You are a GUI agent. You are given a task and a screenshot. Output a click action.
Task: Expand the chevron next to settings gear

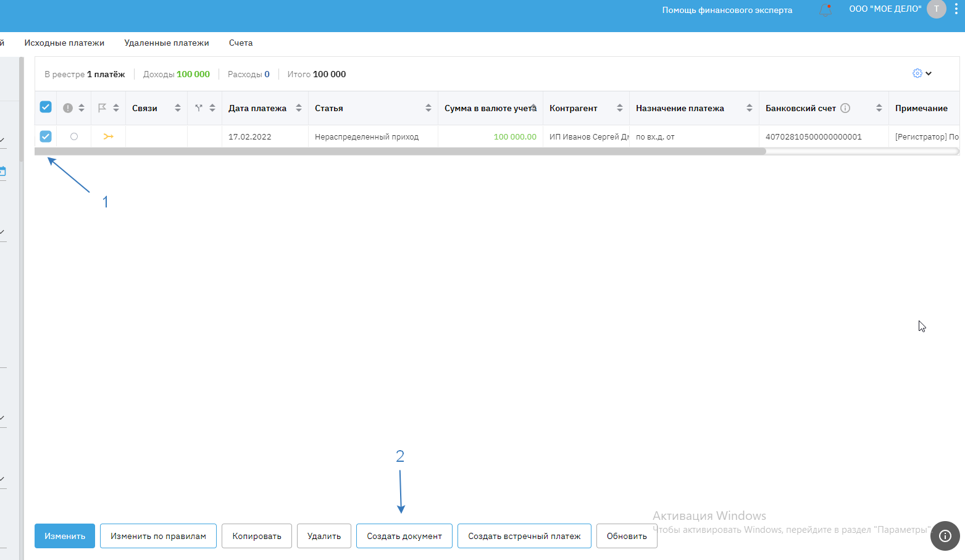(929, 73)
